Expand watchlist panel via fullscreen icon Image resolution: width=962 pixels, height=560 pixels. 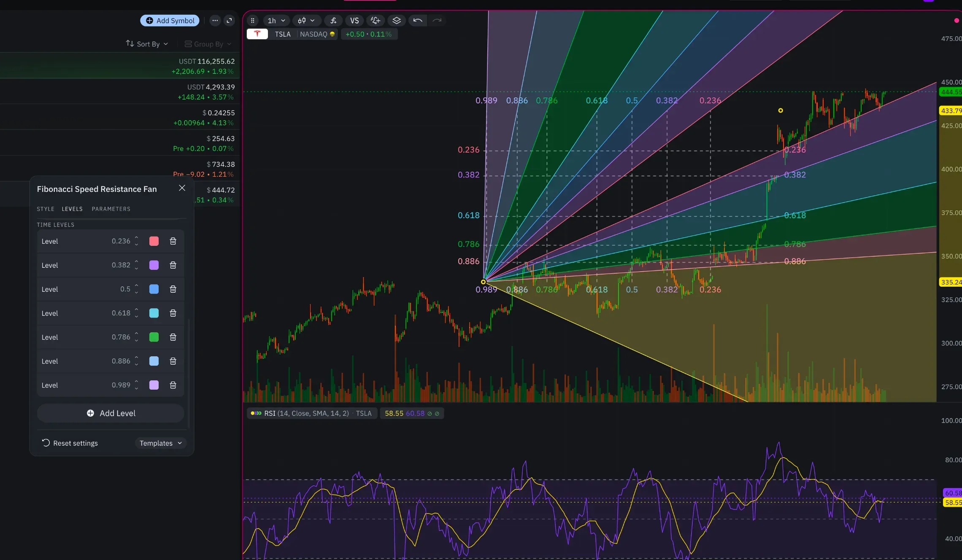point(230,21)
